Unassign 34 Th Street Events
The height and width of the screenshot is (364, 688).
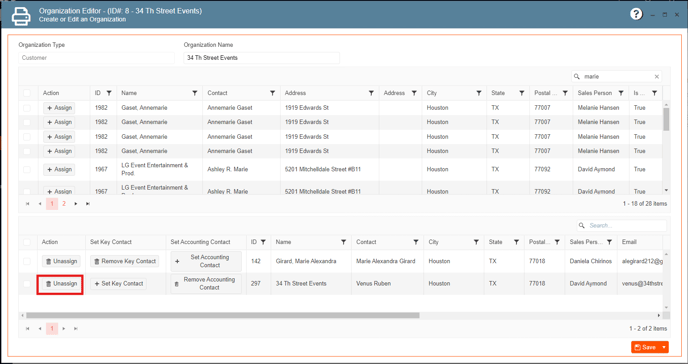[x=61, y=284]
